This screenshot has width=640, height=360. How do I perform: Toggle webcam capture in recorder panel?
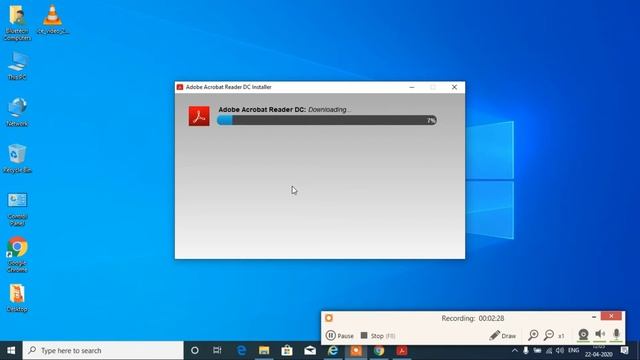pyautogui.click(x=583, y=335)
